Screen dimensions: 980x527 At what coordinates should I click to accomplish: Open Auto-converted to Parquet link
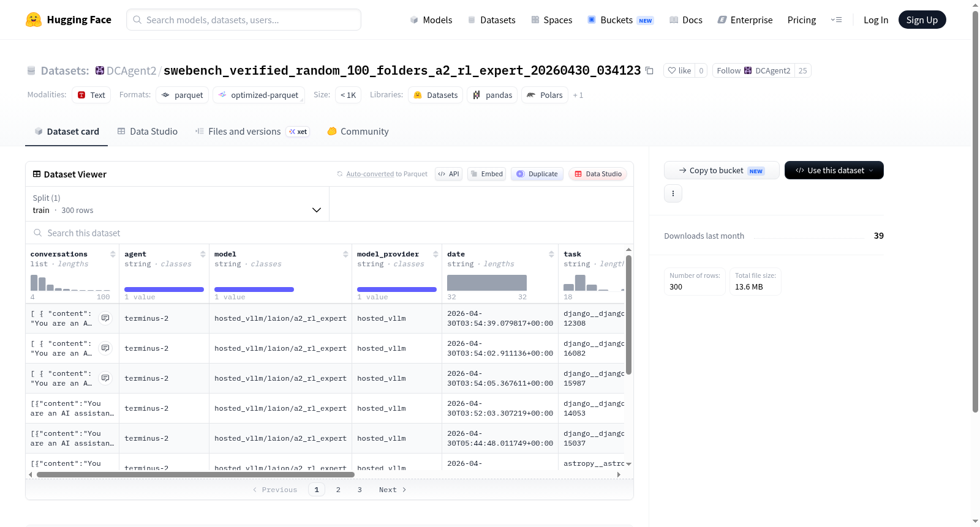pos(387,174)
